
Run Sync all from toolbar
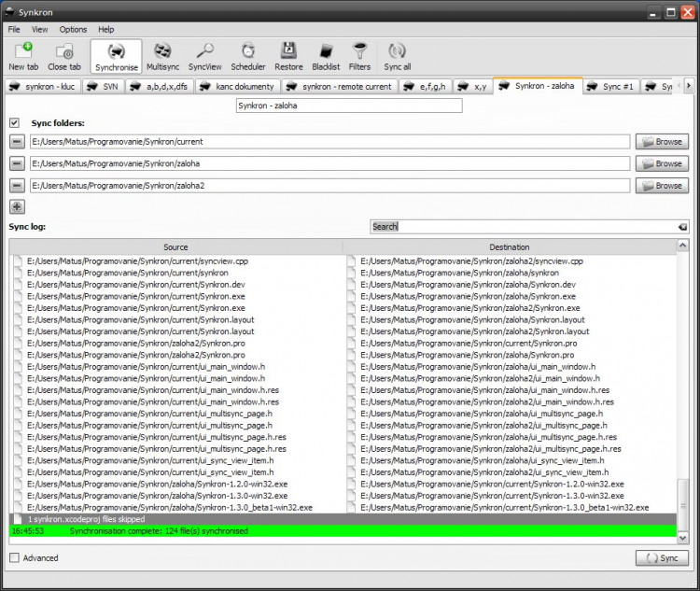pyautogui.click(x=397, y=57)
